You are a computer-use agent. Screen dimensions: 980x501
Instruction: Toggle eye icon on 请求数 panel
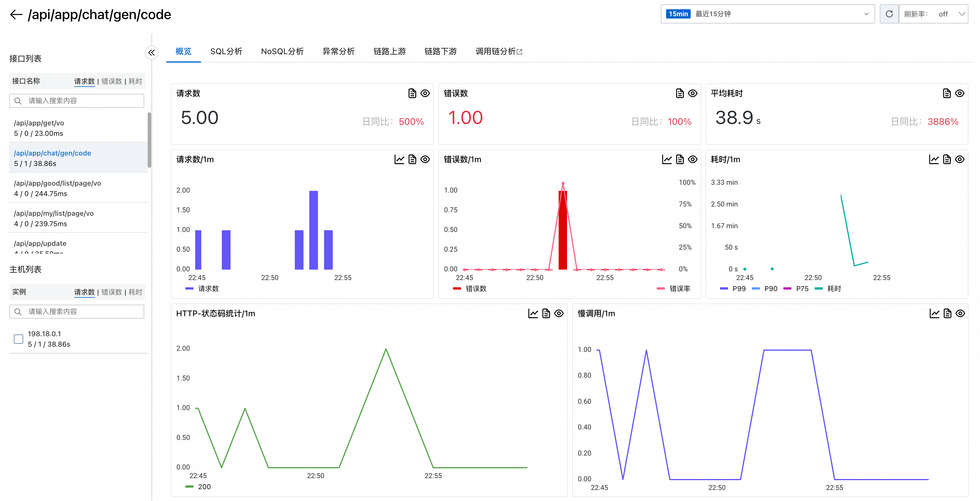[425, 93]
